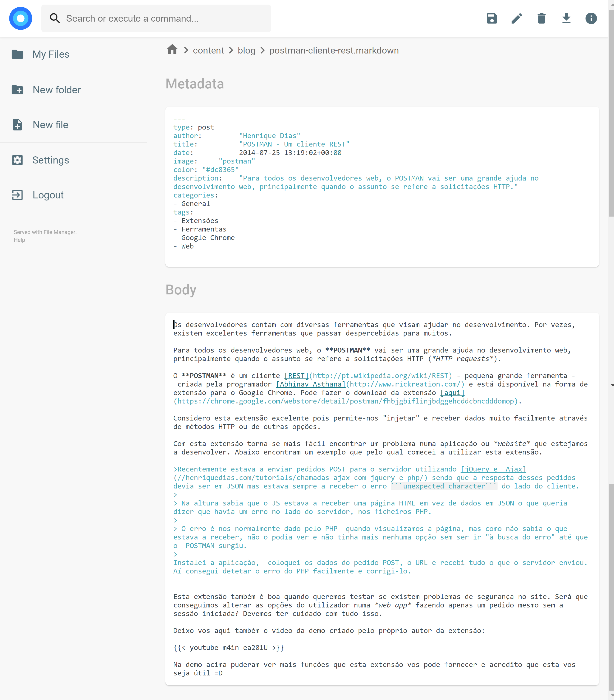
Task: Click the Logout menu item
Action: (48, 195)
